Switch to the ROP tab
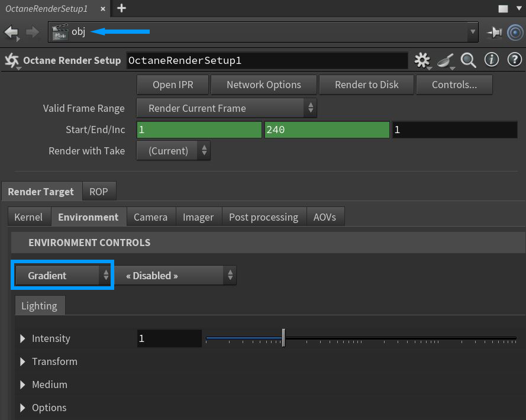The width and height of the screenshot is (526, 420). click(99, 192)
